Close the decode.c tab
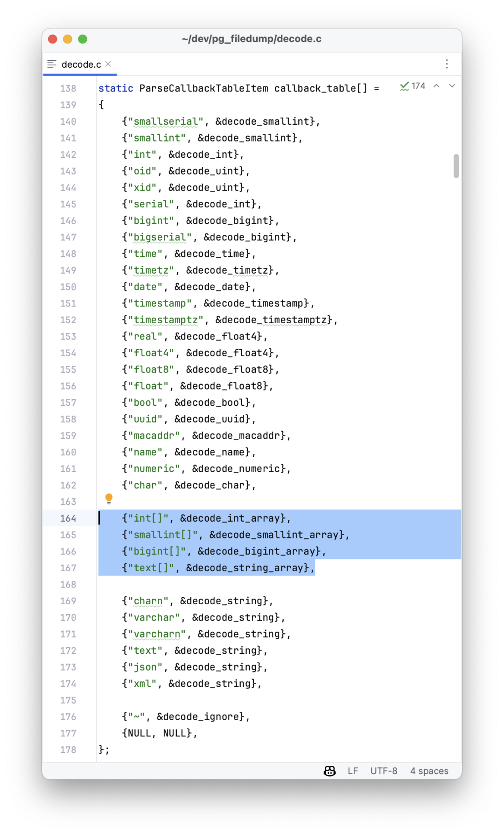The image size is (504, 835). [x=108, y=64]
